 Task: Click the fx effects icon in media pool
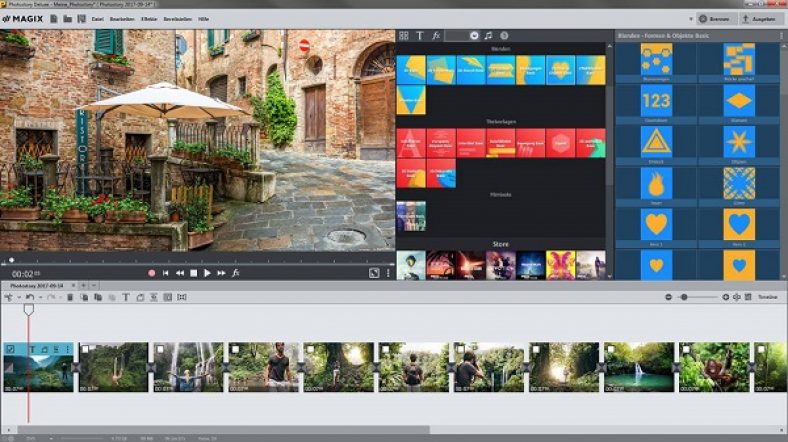point(435,35)
